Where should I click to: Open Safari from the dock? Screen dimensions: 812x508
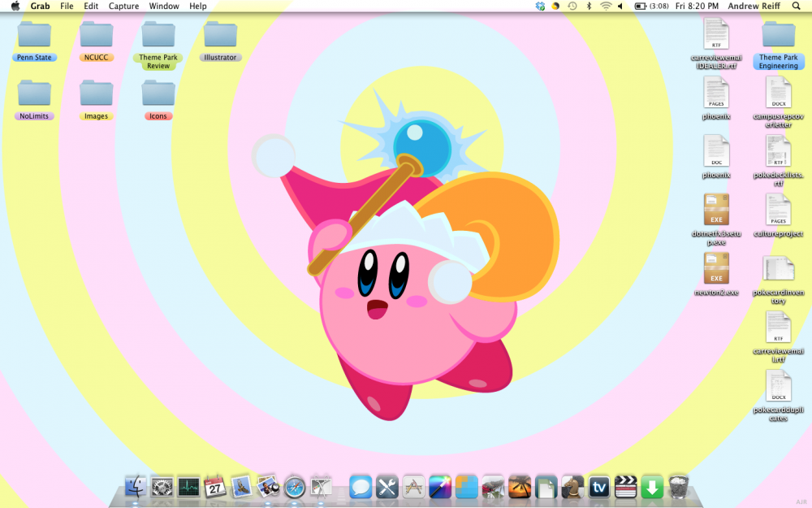[293, 488]
